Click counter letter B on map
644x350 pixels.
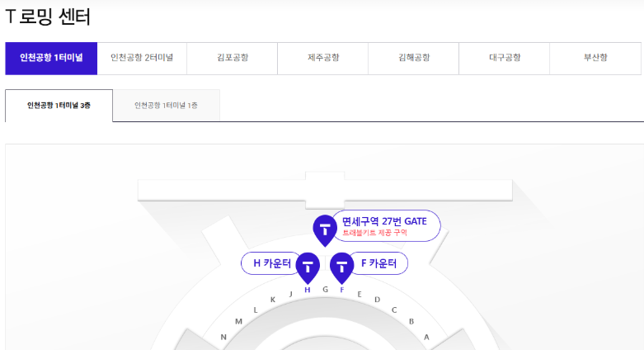point(411,322)
